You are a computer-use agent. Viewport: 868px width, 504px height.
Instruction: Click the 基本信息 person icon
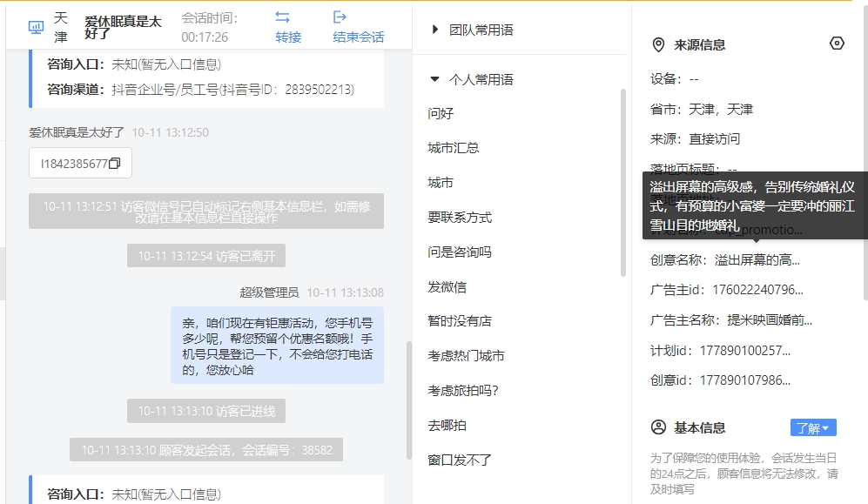pyautogui.click(x=658, y=427)
